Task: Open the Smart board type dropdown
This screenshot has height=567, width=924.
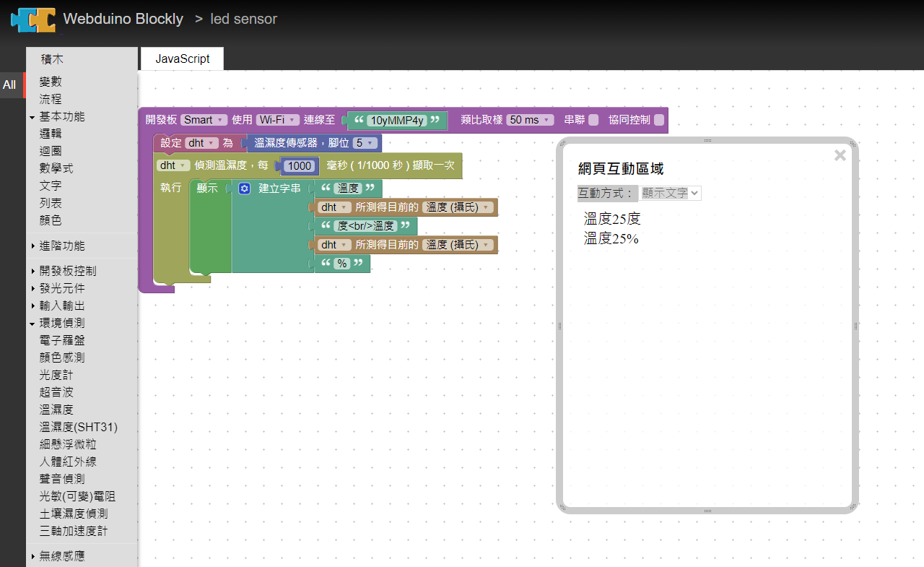Action: pyautogui.click(x=204, y=121)
